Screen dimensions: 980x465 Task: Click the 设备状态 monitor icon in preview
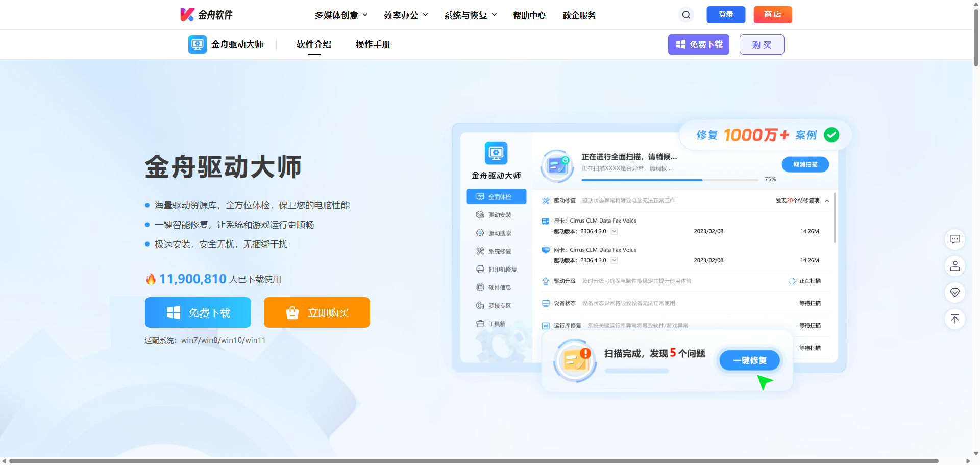pos(546,303)
